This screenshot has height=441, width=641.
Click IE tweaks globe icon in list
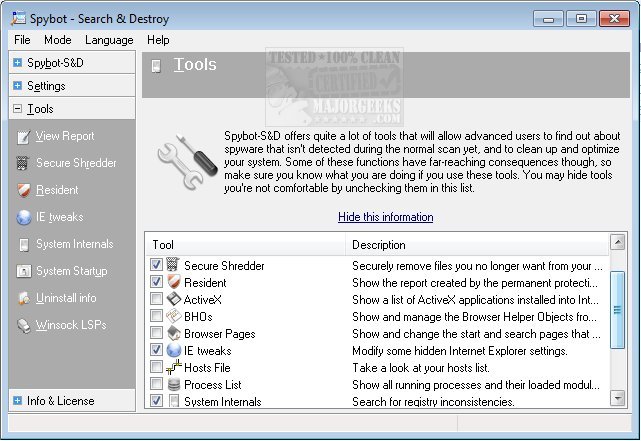click(x=174, y=350)
